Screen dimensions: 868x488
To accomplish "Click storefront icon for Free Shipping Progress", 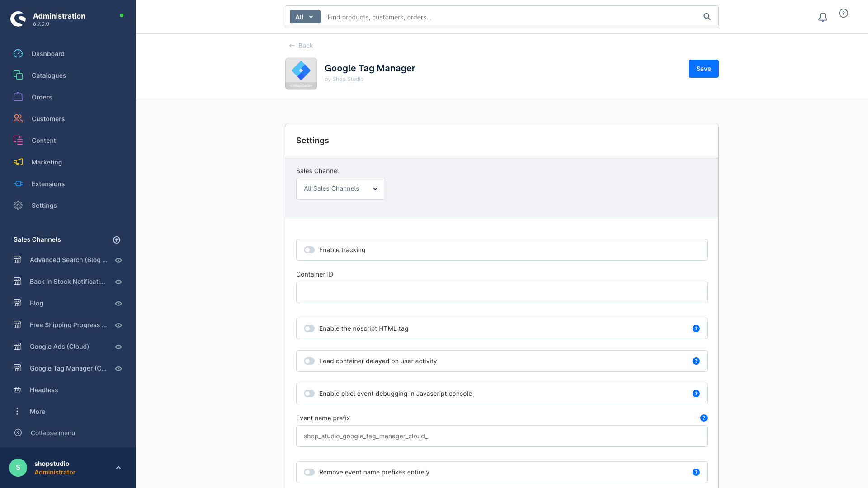I will click(17, 325).
